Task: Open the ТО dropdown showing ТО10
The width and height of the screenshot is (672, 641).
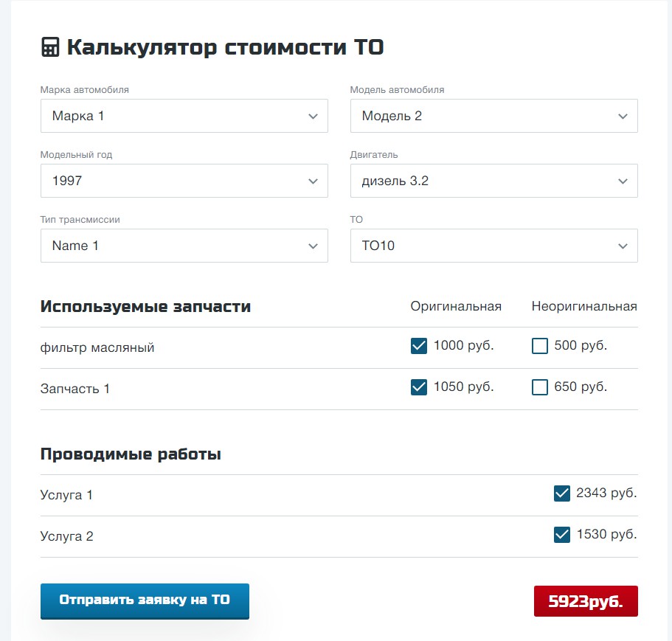Action: pyautogui.click(x=493, y=246)
